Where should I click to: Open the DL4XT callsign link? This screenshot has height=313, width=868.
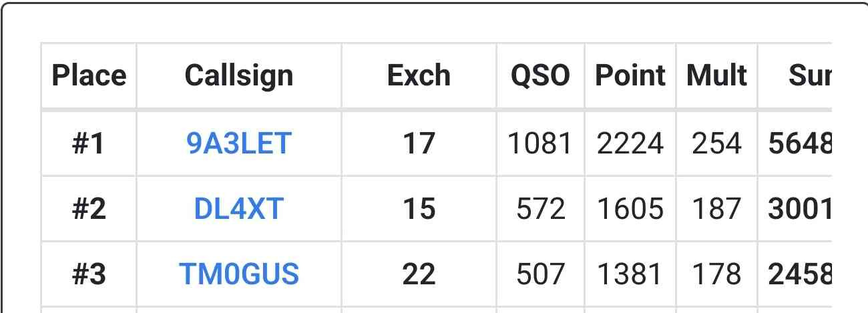pos(239,210)
